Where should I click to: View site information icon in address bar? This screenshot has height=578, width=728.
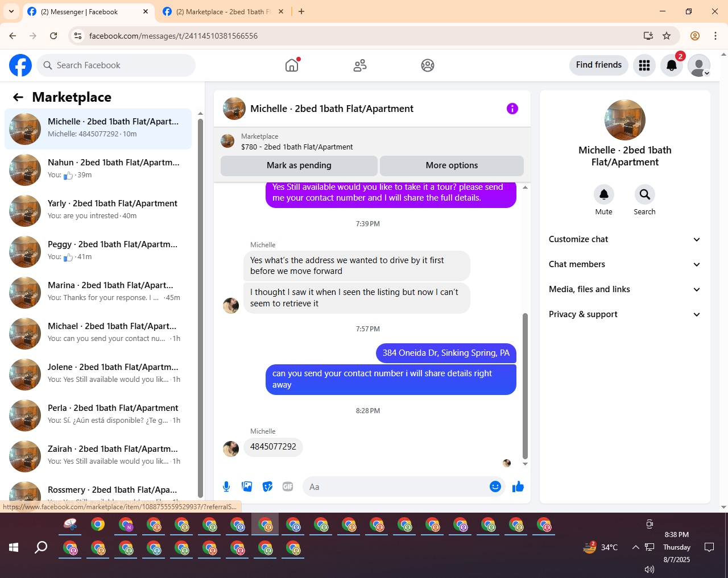78,36
